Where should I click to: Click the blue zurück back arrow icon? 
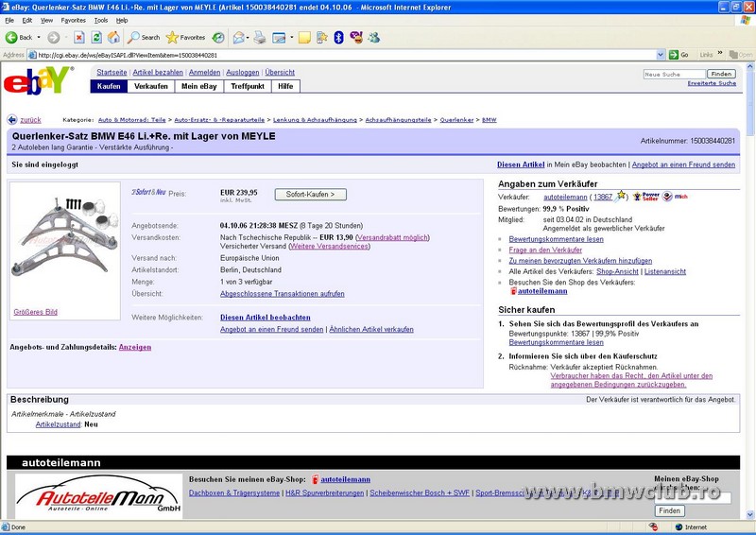coord(12,120)
